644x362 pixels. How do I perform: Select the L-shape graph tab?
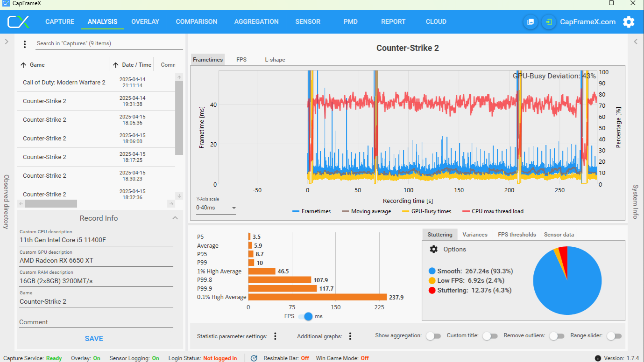275,60
